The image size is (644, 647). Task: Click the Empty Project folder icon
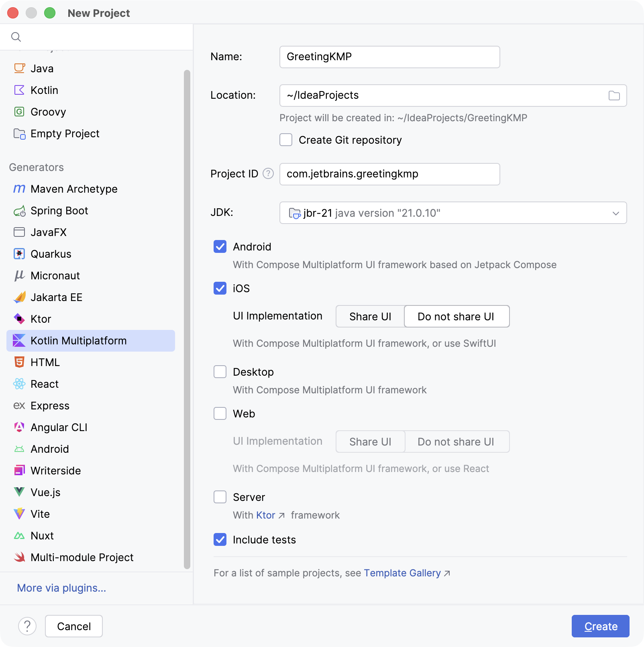point(19,133)
